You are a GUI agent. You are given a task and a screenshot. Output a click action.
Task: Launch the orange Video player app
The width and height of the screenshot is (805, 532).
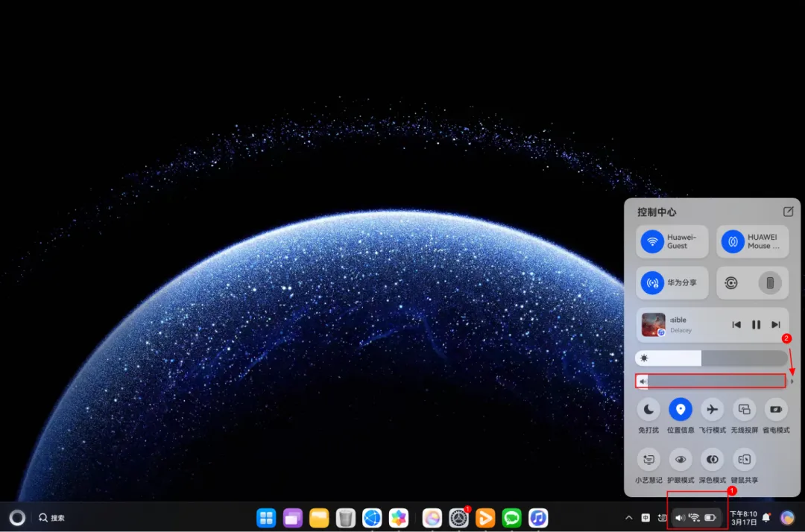[x=485, y=518]
